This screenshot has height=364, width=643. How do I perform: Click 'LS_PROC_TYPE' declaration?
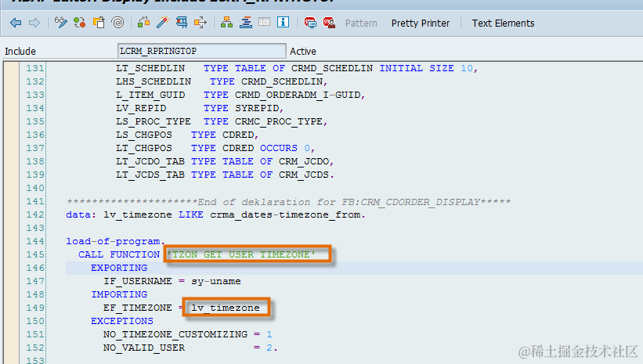coord(154,122)
